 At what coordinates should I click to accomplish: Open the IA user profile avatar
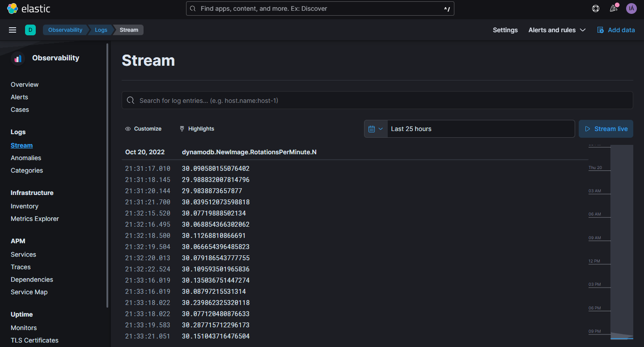pos(631,8)
